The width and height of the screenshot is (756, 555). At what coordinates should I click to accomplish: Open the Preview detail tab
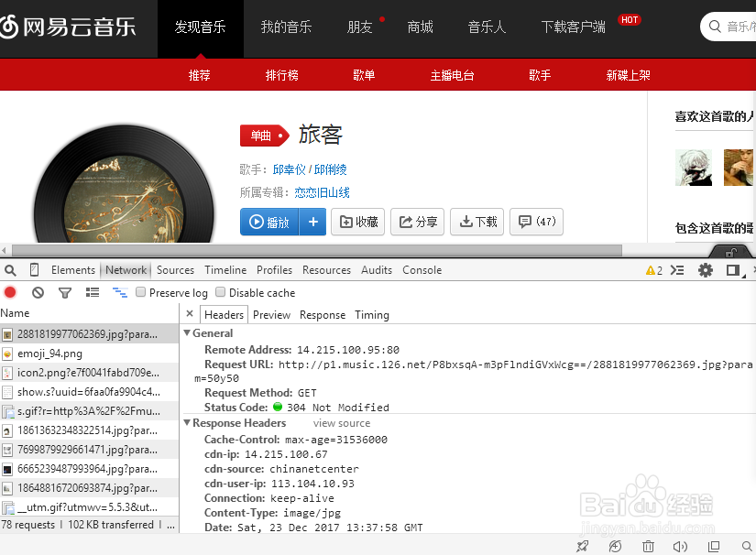(271, 315)
